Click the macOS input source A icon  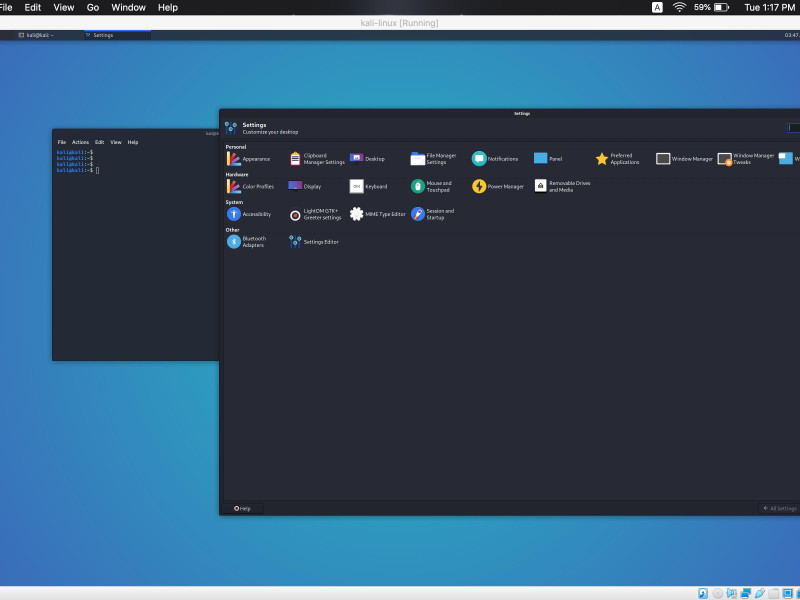[657, 7]
